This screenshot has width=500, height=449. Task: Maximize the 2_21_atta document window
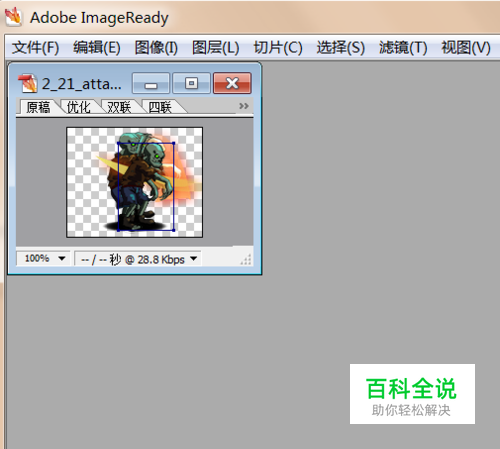(x=191, y=83)
